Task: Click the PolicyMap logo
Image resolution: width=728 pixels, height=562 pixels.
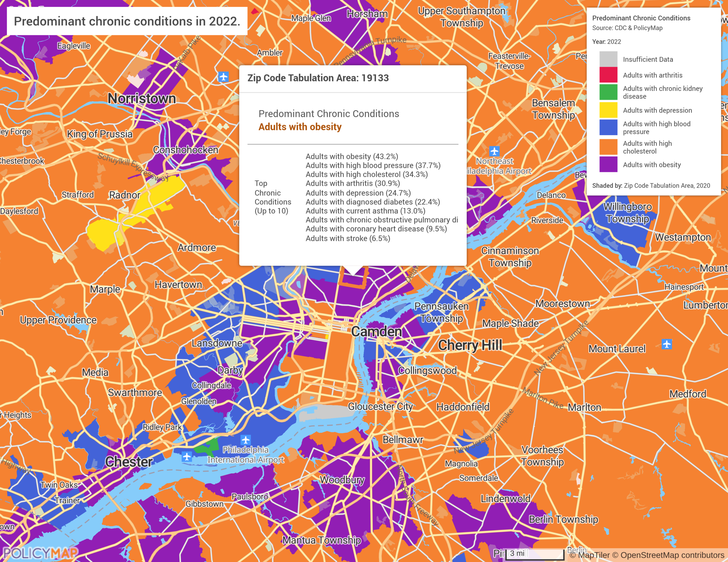Action: [40, 553]
